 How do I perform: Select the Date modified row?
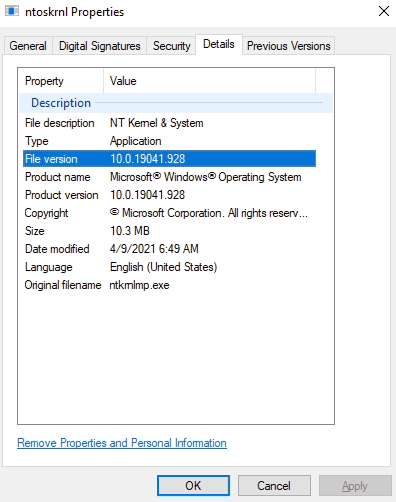169,249
